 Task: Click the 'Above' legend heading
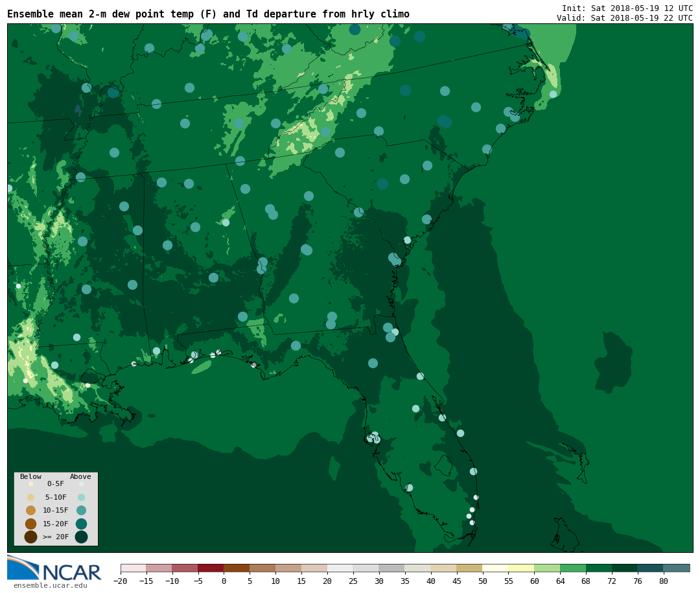pyautogui.click(x=80, y=476)
